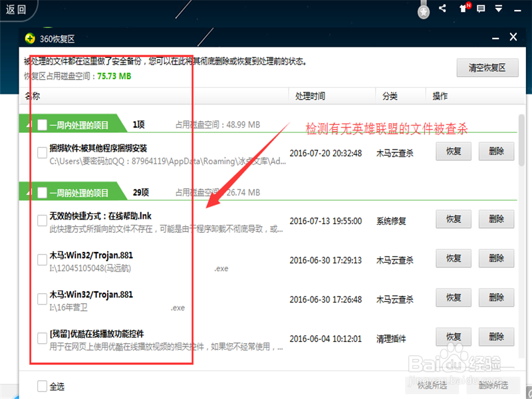Click the 2016-07-13 19:55:00 time cell
This screenshot has width=532, height=399.
click(x=326, y=221)
